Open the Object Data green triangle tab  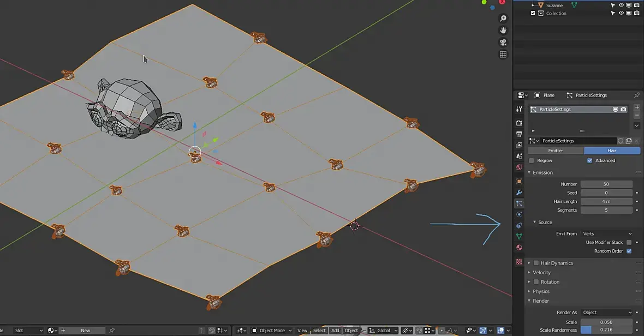pyautogui.click(x=519, y=237)
